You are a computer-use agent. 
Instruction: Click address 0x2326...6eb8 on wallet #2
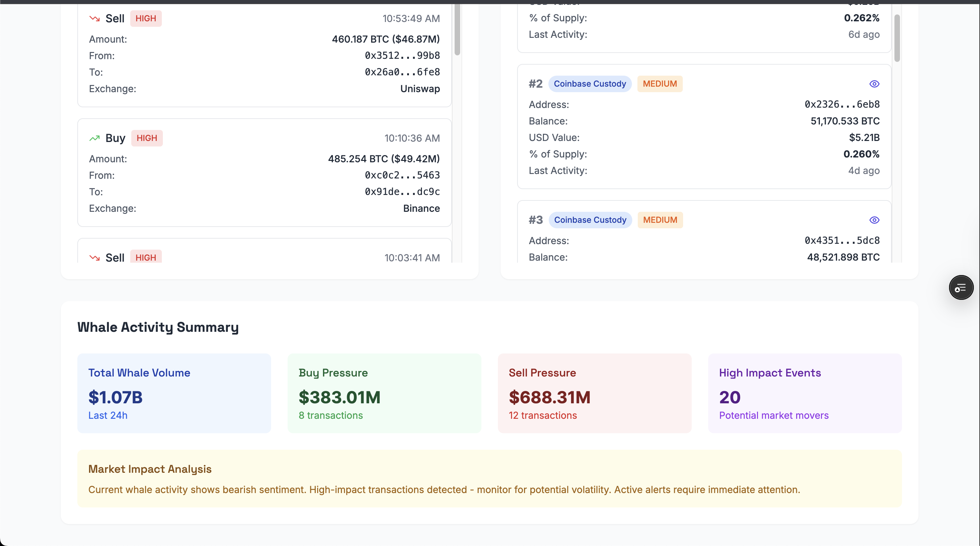coord(842,104)
